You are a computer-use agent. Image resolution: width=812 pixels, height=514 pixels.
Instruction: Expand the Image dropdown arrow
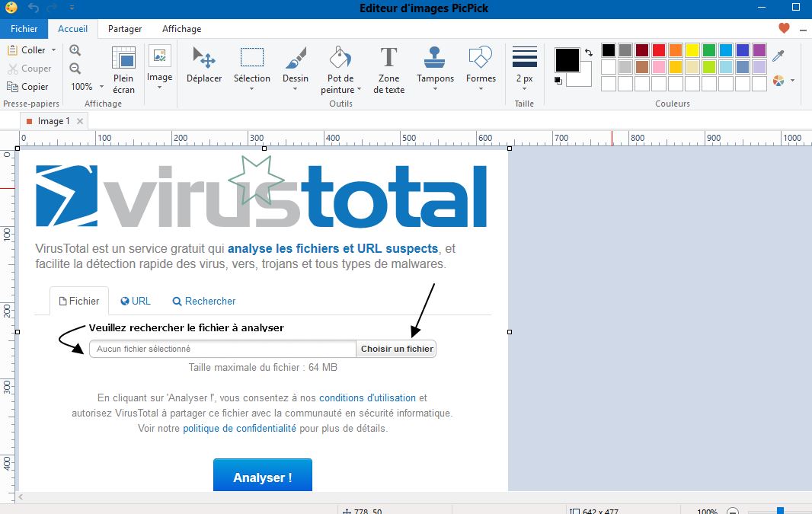pyautogui.click(x=159, y=88)
